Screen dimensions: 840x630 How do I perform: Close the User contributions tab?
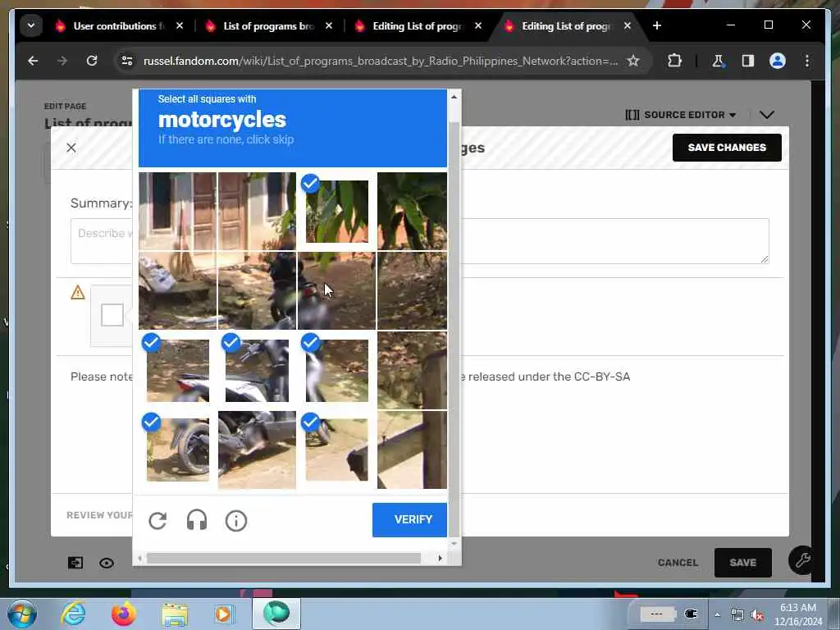180,25
